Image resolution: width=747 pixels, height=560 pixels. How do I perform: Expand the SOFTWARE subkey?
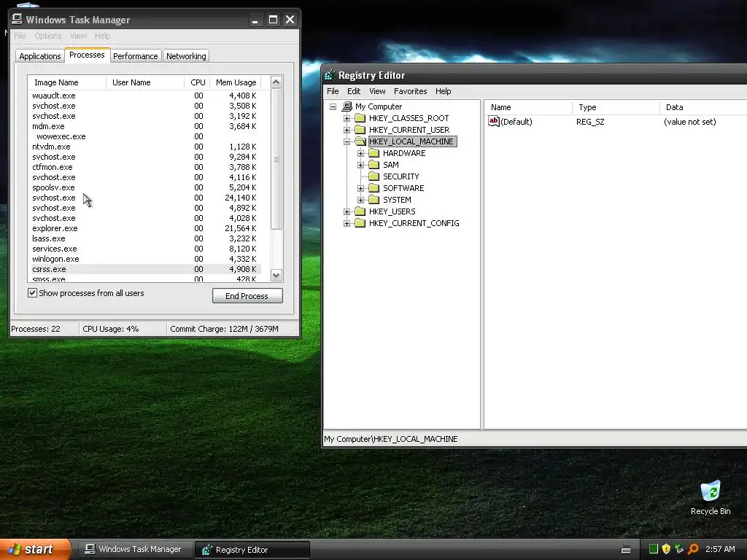click(360, 188)
